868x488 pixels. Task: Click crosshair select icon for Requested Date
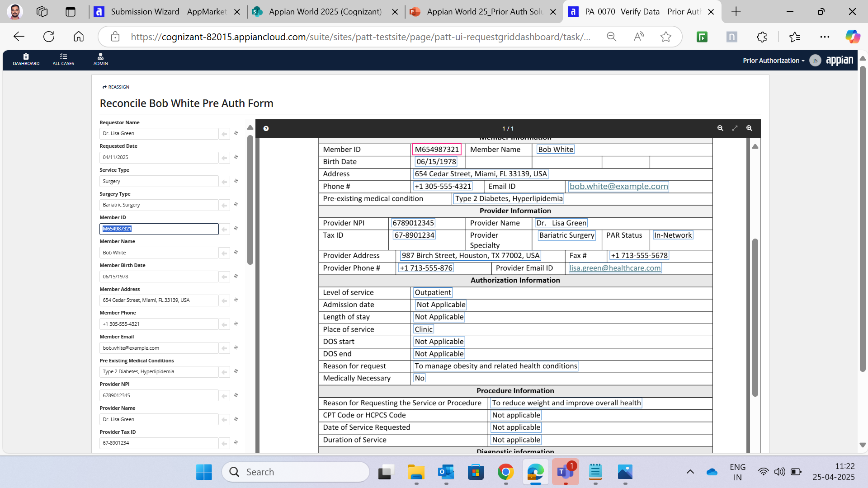pyautogui.click(x=236, y=157)
